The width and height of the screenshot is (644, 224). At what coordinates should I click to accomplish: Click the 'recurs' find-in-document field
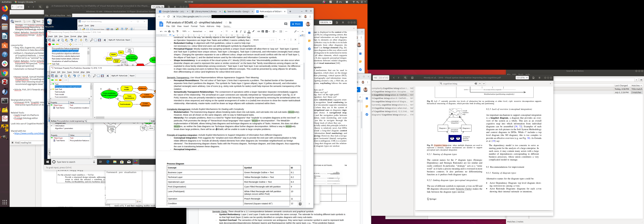pyautogui.click(x=260, y=40)
